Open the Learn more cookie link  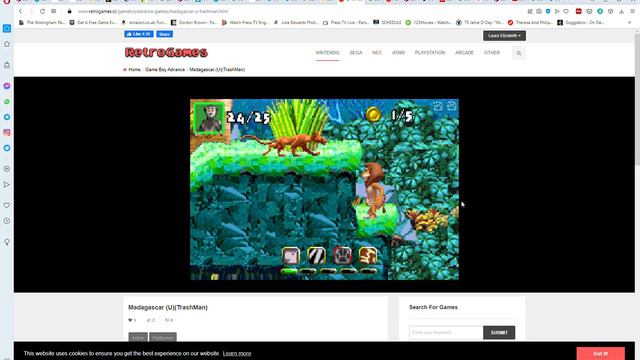[237, 353]
